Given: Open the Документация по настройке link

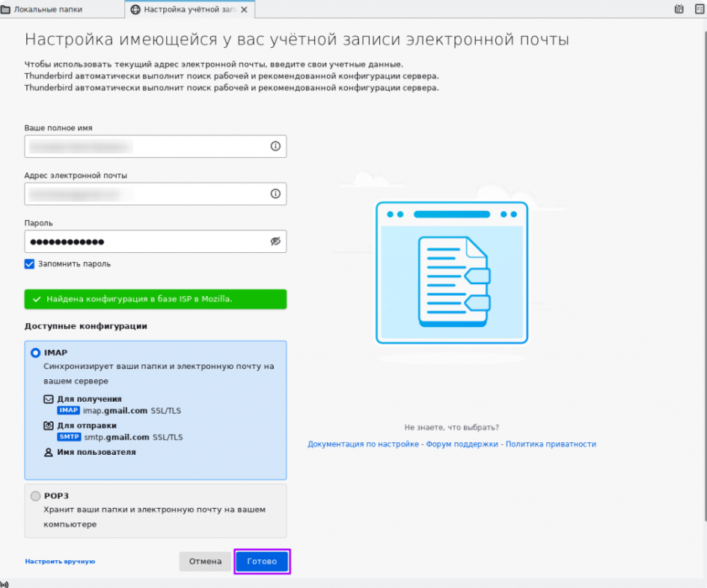Looking at the screenshot, I should pyautogui.click(x=363, y=444).
